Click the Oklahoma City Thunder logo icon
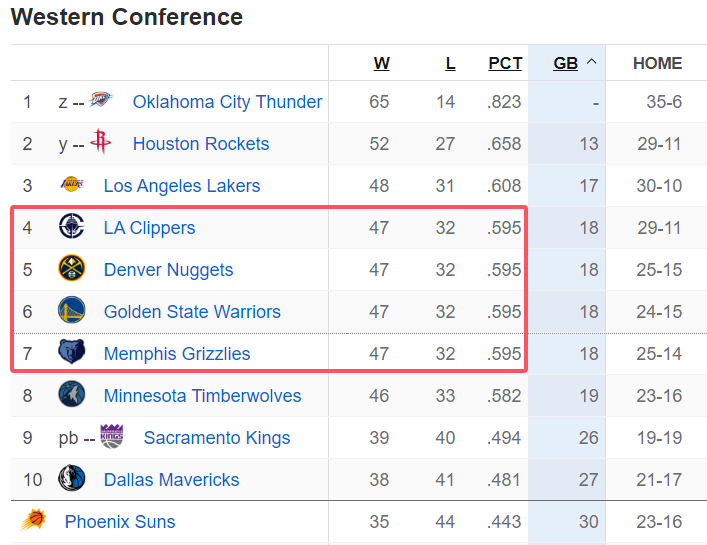Screen dimensions: 707x545 pos(101,101)
